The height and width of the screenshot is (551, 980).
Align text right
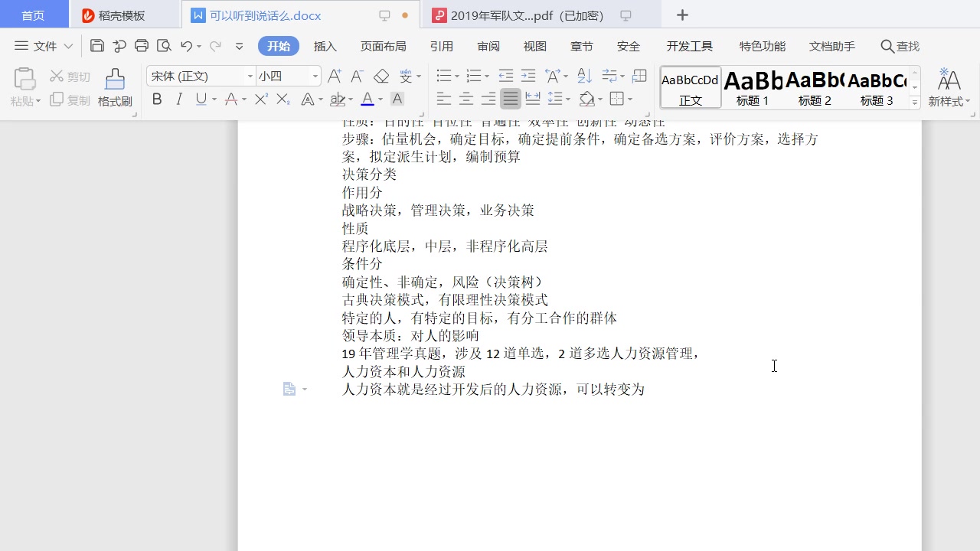click(488, 99)
